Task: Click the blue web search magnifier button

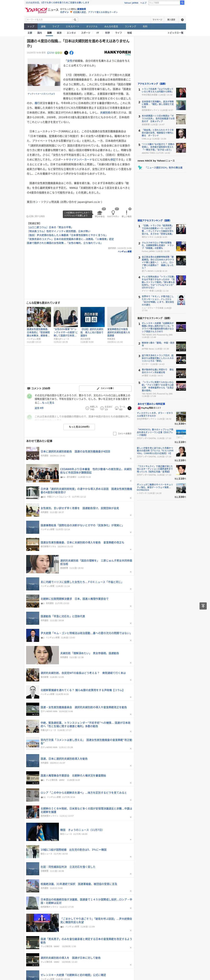Action: click(182, 3)
